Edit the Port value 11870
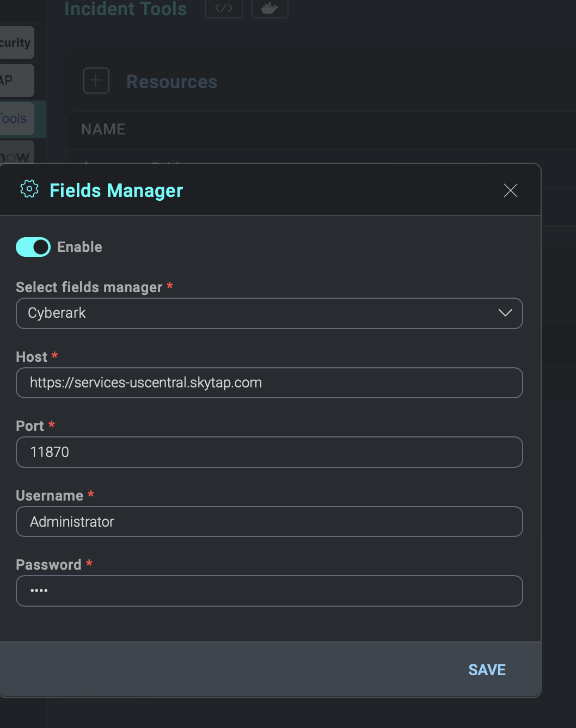576x728 pixels. point(269,452)
